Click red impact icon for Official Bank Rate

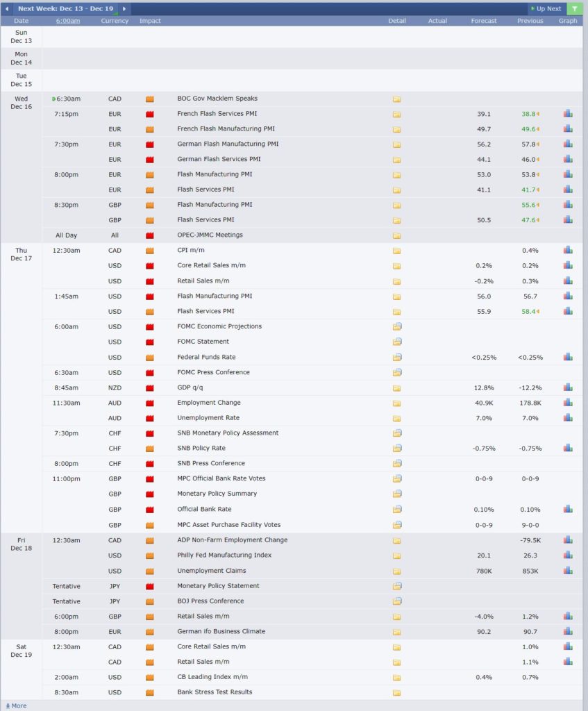150,510
